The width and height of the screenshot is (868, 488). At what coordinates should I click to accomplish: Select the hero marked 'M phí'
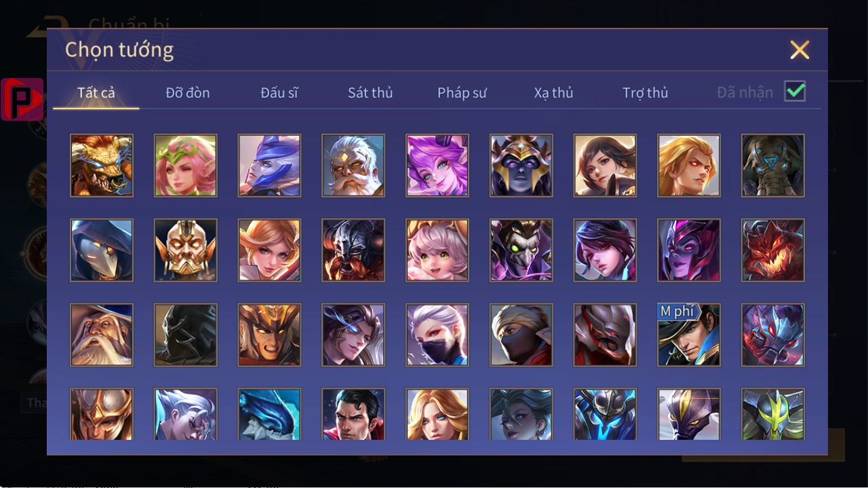pyautogui.click(x=689, y=335)
